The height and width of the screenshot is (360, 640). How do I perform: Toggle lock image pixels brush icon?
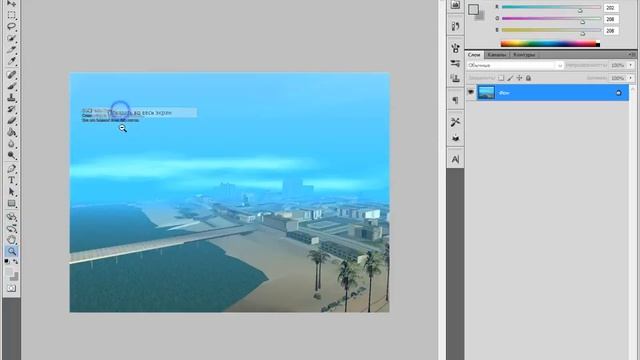click(x=510, y=78)
